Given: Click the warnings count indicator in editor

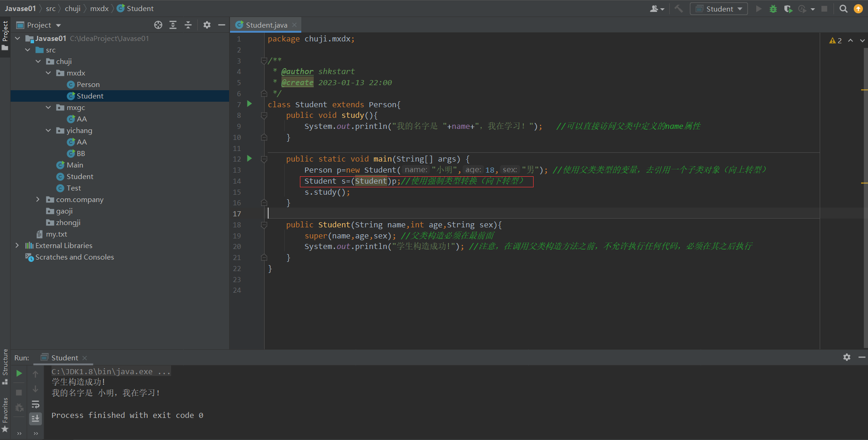Looking at the screenshot, I should pyautogui.click(x=835, y=41).
